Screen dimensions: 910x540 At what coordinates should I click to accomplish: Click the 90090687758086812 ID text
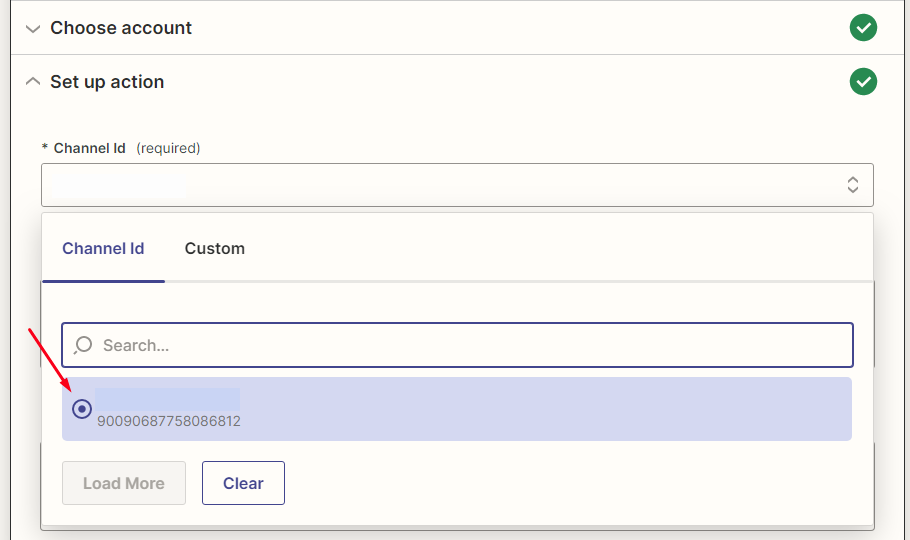(x=168, y=422)
